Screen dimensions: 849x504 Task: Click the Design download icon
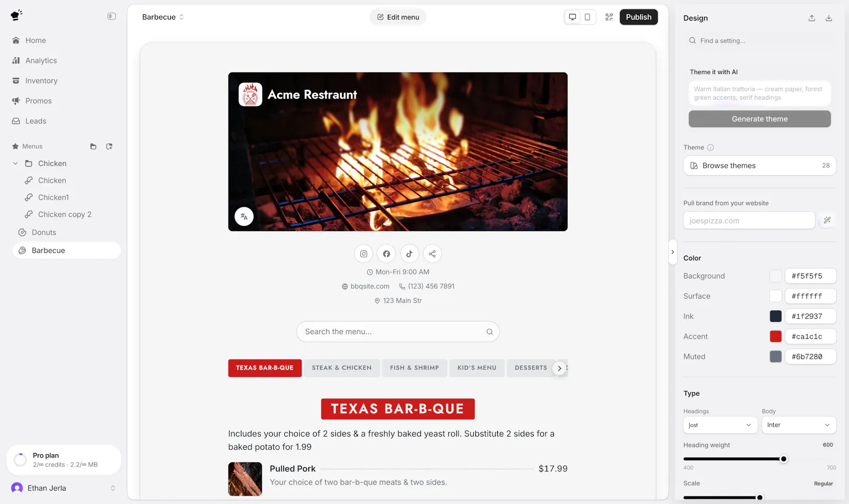(x=829, y=18)
